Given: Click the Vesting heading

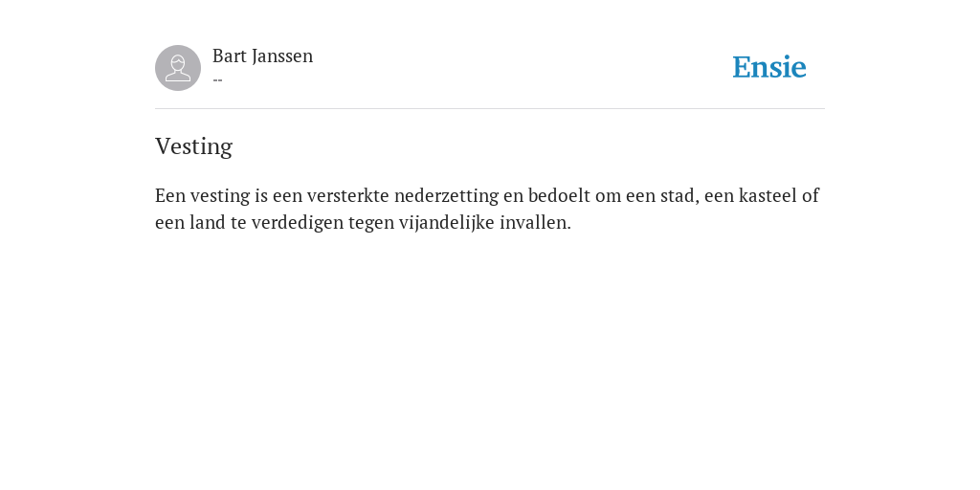Looking at the screenshot, I should point(193,146).
